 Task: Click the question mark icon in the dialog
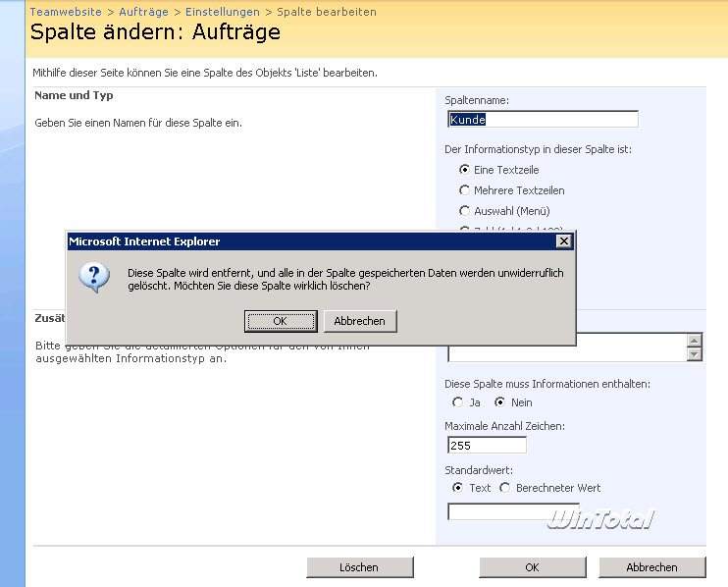(x=94, y=278)
